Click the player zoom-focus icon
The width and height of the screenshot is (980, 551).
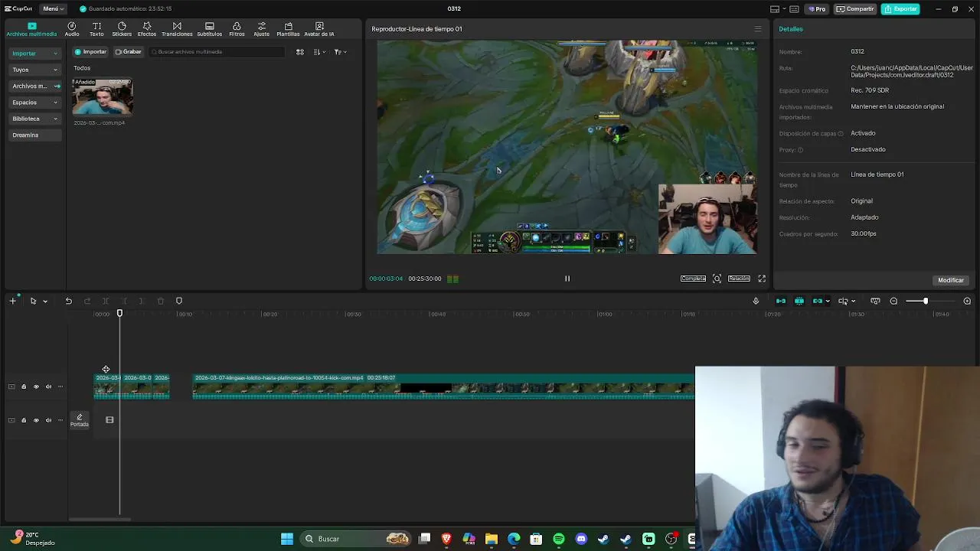pyautogui.click(x=717, y=279)
